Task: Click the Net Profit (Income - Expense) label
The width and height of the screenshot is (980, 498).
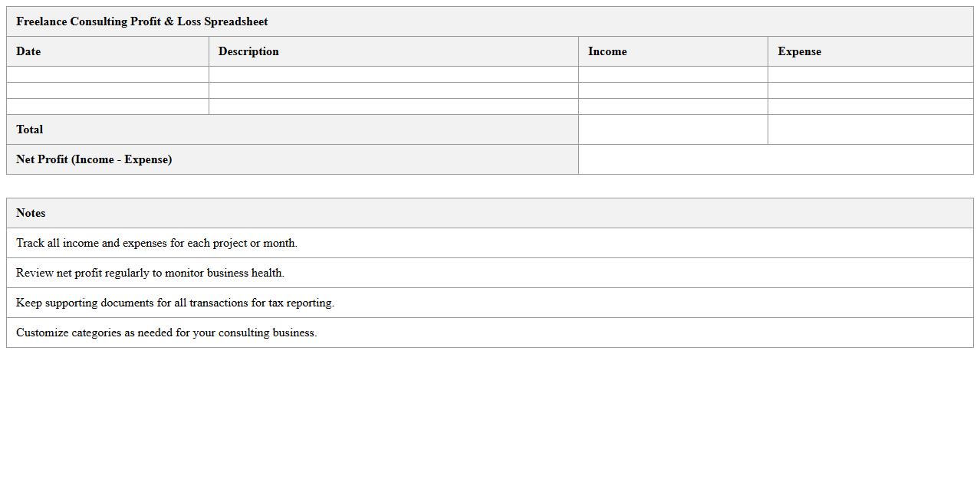Action: (94, 159)
